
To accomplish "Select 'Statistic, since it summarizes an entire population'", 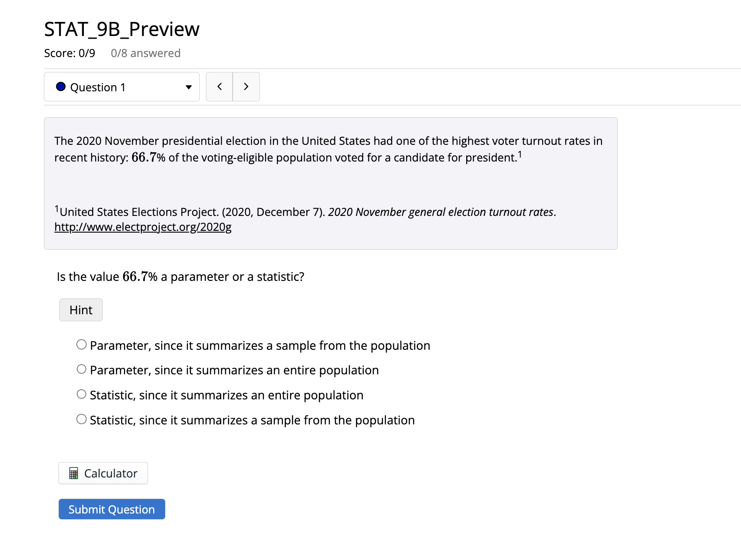I will point(82,395).
